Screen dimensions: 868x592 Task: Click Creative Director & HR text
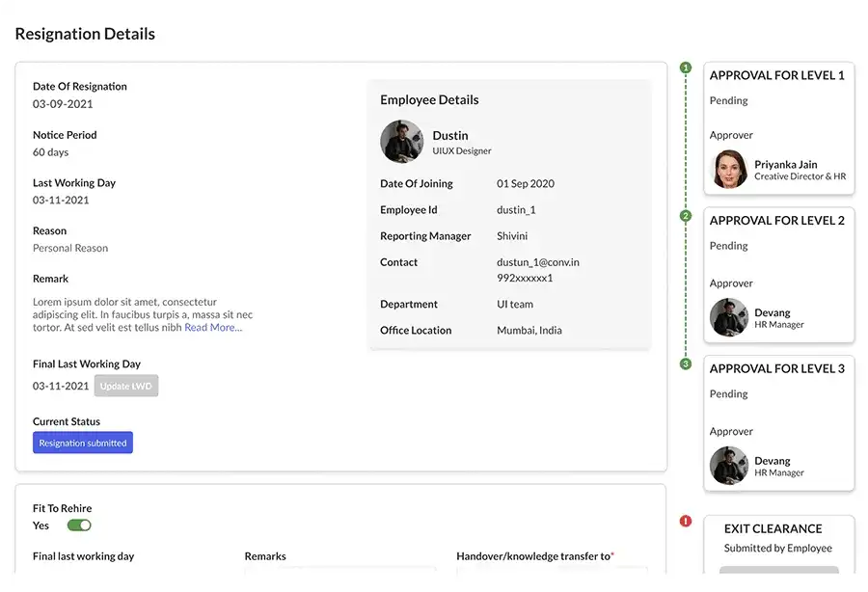[x=800, y=176]
